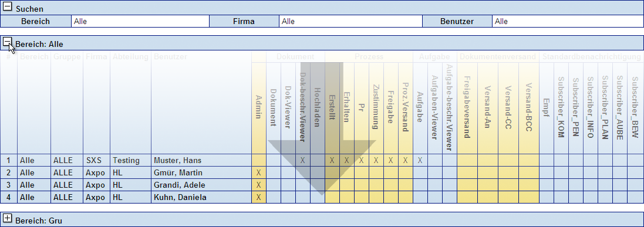Open the Bereich filter field
Screen dimensions: 644x227
(x=140, y=21)
